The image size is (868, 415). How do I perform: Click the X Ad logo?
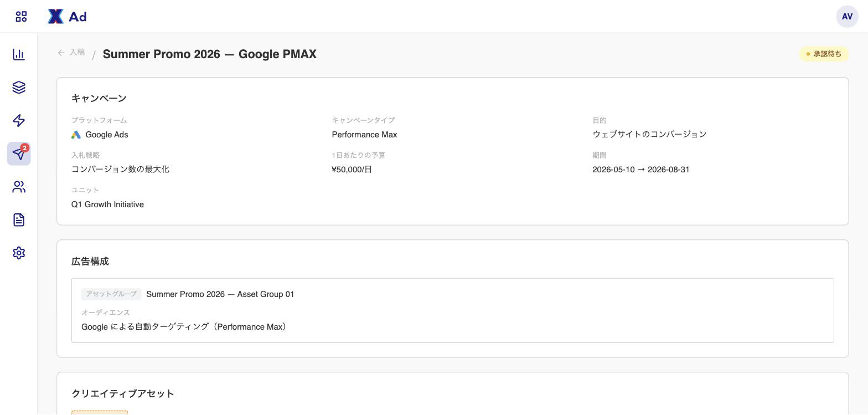67,17
